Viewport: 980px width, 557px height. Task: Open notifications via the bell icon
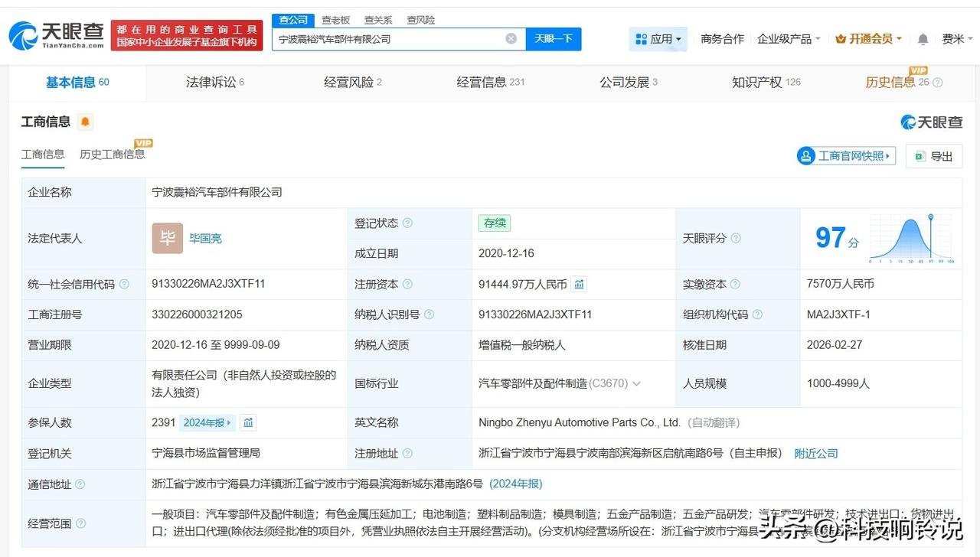pos(921,38)
